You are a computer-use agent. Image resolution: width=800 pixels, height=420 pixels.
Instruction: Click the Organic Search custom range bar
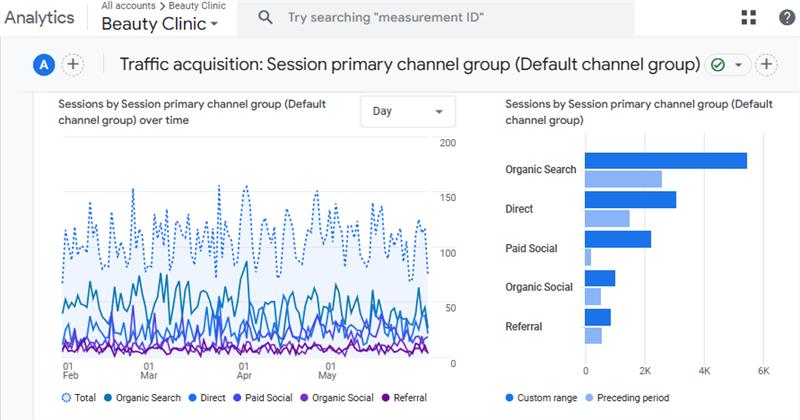[665, 161]
